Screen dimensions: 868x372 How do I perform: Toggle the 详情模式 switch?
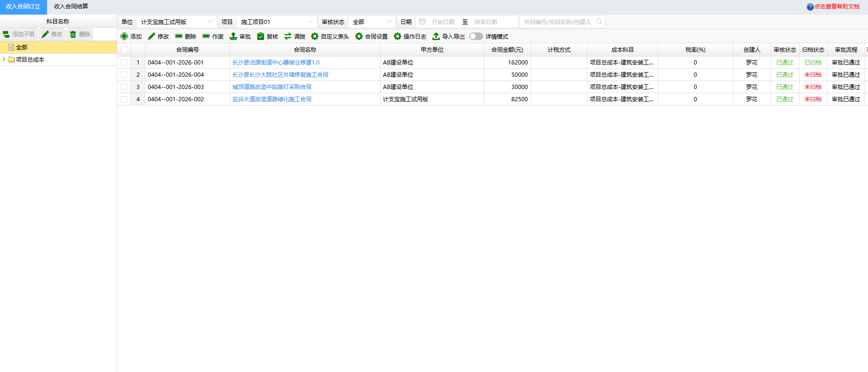point(476,36)
